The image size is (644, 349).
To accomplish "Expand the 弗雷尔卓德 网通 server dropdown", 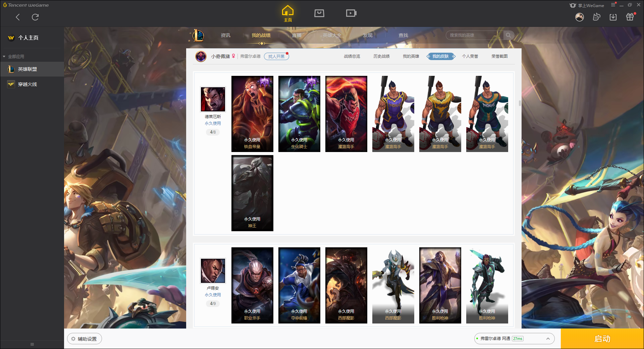I will 514,339.
